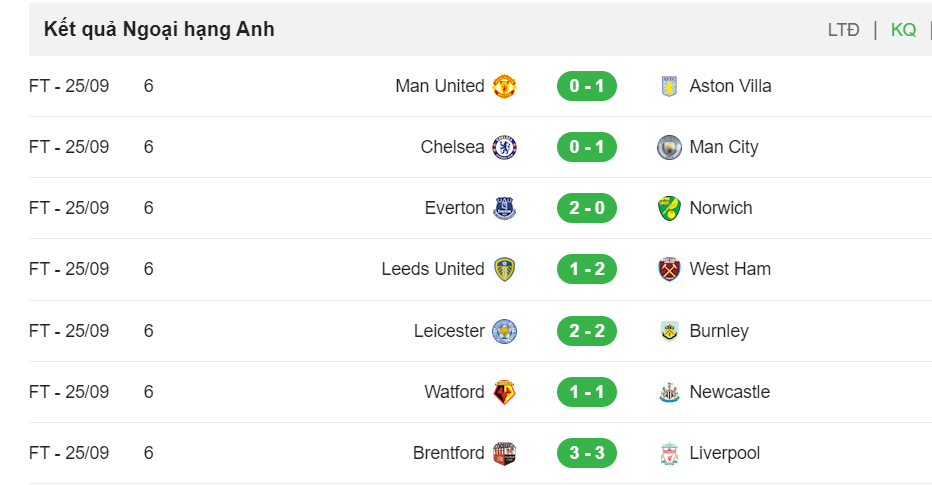The width and height of the screenshot is (932, 485).
Task: Click the Chelsea club crest
Action: [x=504, y=147]
